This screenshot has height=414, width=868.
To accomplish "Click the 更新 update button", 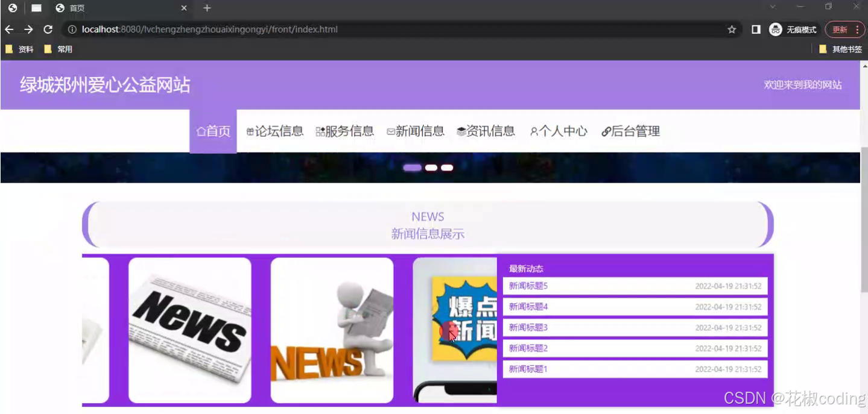I will tap(838, 29).
